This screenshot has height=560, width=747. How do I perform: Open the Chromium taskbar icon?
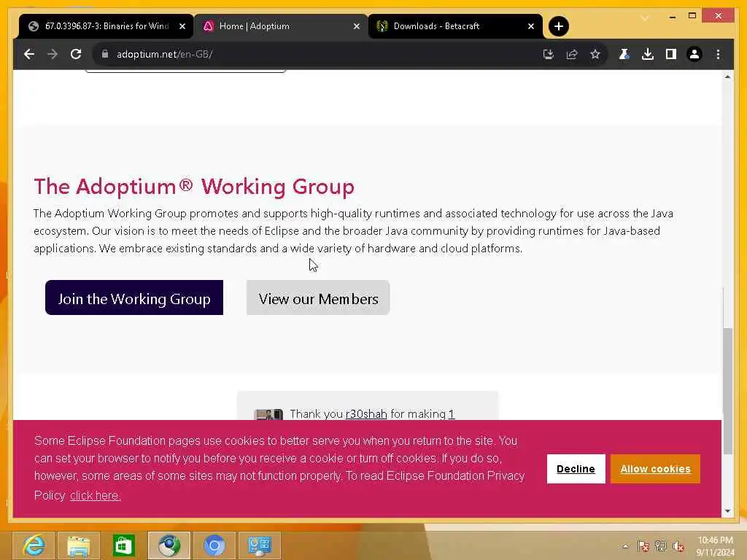(214, 545)
